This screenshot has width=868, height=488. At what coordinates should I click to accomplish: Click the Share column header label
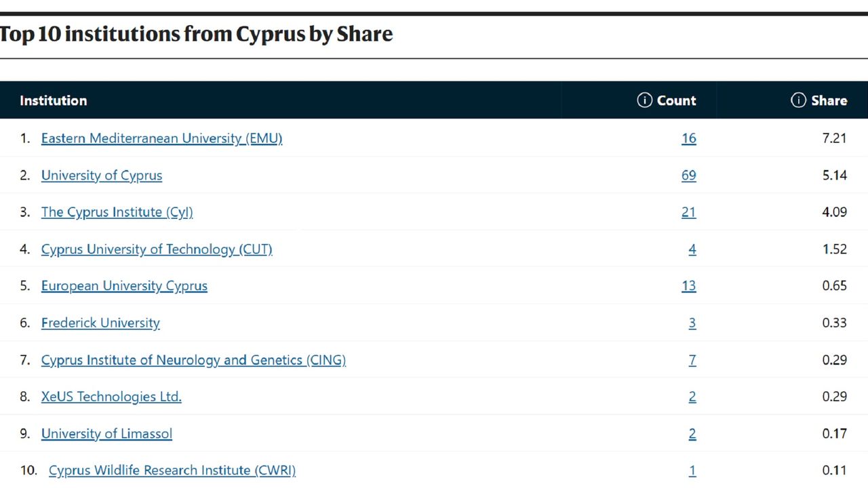(x=829, y=100)
